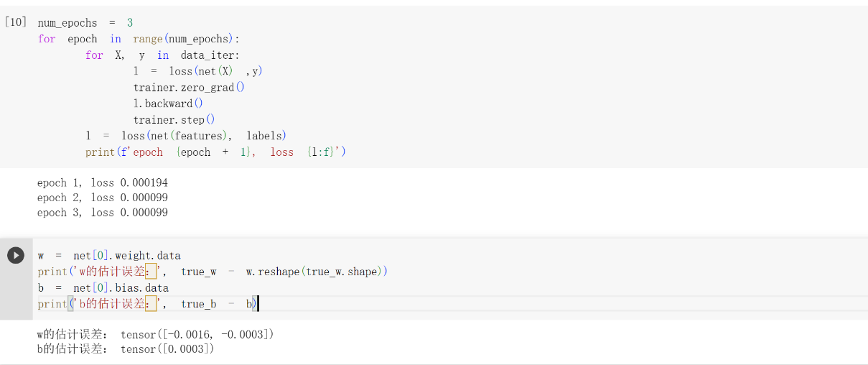Click the 'b = net[0].bias.data' line
The width and height of the screenshot is (868, 365).
pyautogui.click(x=103, y=288)
